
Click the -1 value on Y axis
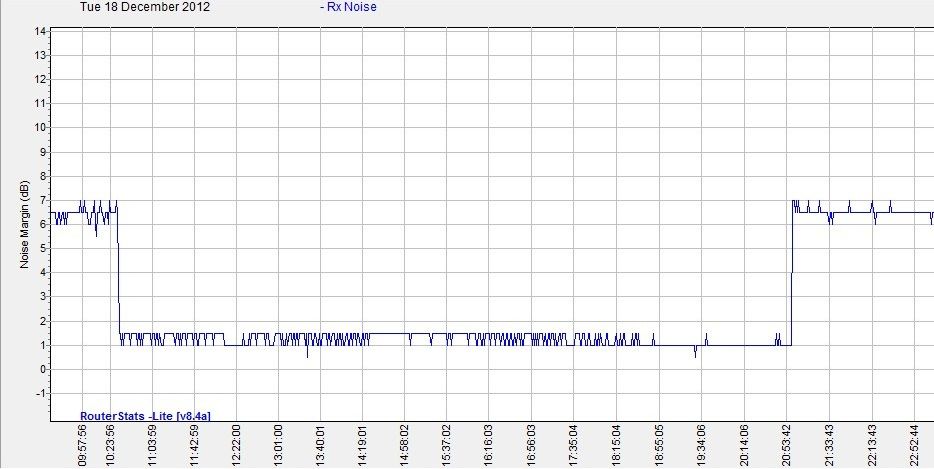tap(41, 394)
